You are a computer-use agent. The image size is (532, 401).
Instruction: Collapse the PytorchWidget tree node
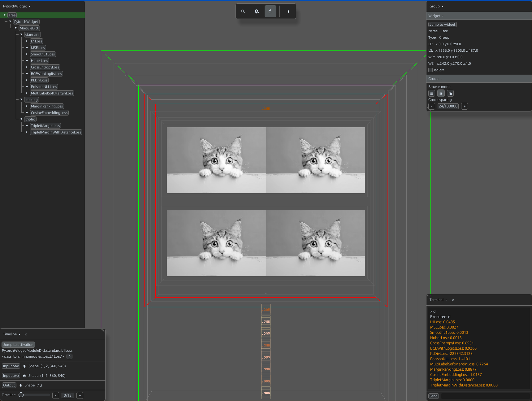coord(10,21)
